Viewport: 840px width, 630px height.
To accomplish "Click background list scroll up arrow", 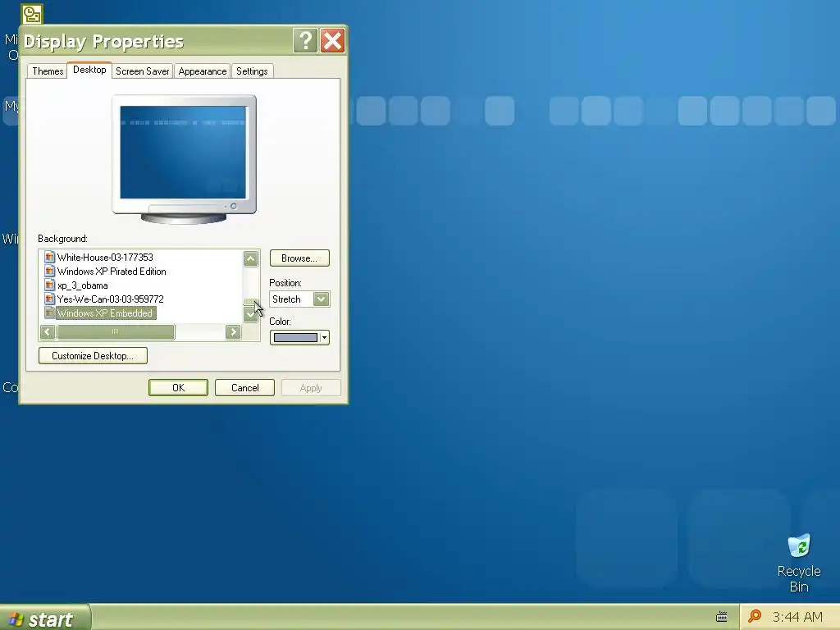I will tap(251, 258).
